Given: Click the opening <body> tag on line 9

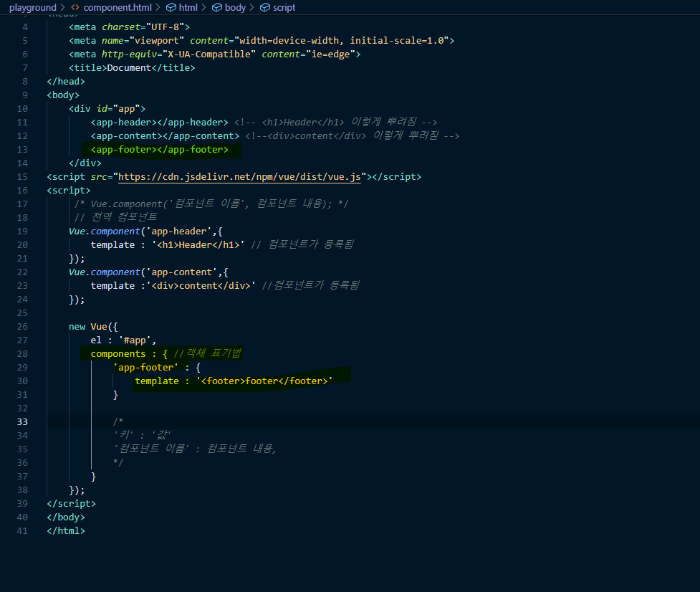Looking at the screenshot, I should tap(63, 95).
